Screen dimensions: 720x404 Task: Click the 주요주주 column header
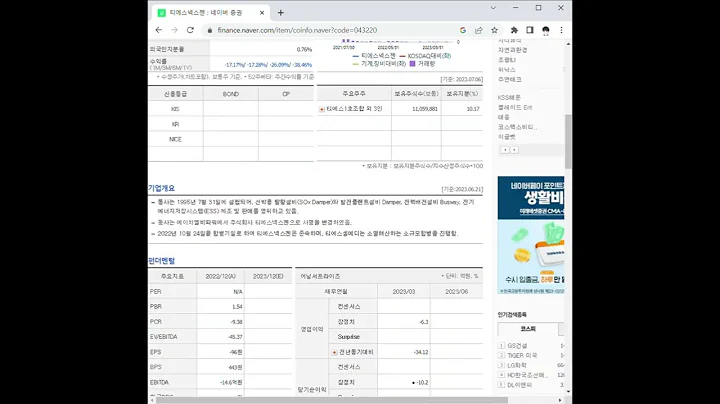[354, 94]
